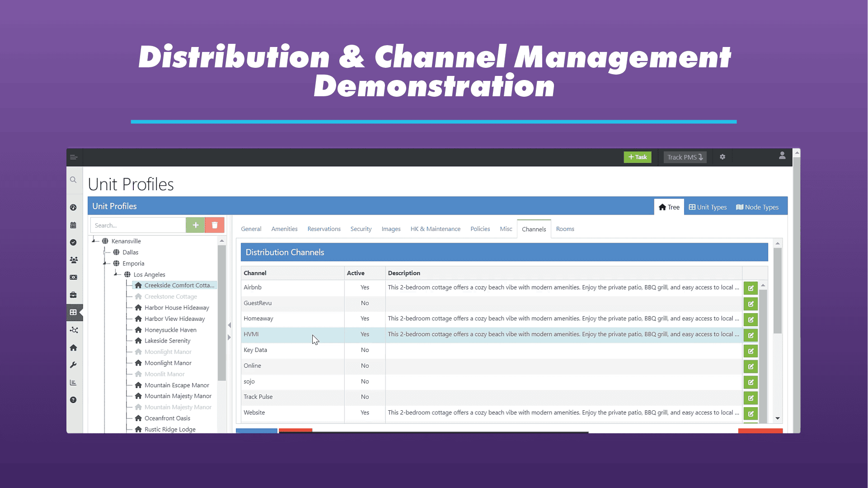Open the calendar sidebar icon
The width and height of the screenshot is (868, 488).
73,225
